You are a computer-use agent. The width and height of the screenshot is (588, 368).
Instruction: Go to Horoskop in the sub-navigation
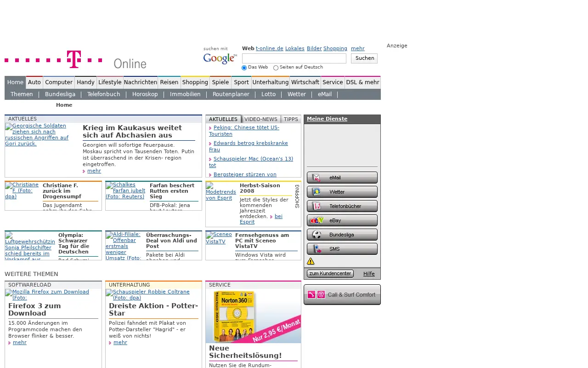(145, 94)
